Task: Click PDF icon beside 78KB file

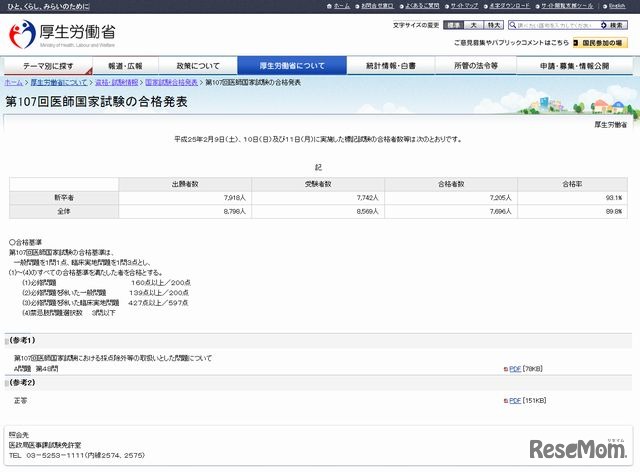Action: pos(506,369)
